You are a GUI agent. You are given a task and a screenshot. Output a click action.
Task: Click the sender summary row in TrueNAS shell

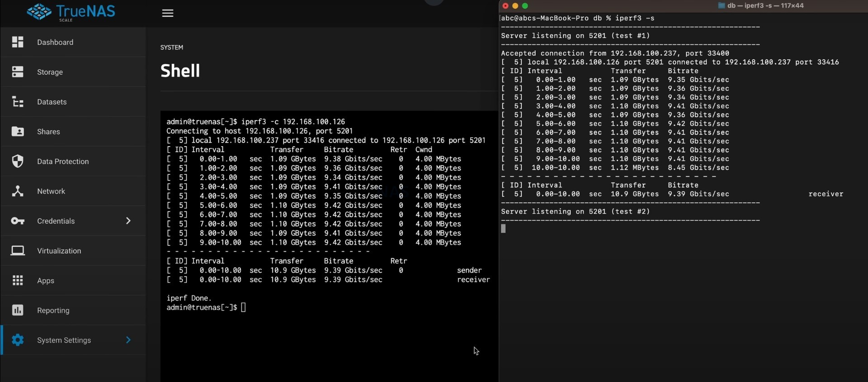tap(324, 270)
